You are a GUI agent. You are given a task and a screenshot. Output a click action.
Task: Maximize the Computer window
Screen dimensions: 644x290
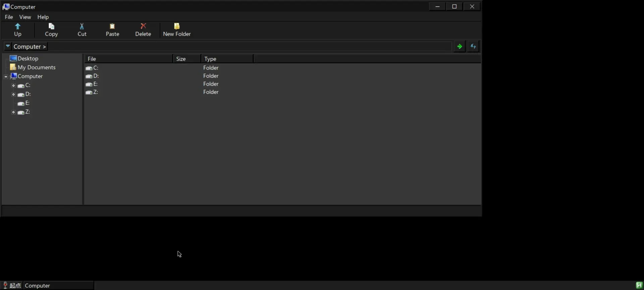coord(454,6)
